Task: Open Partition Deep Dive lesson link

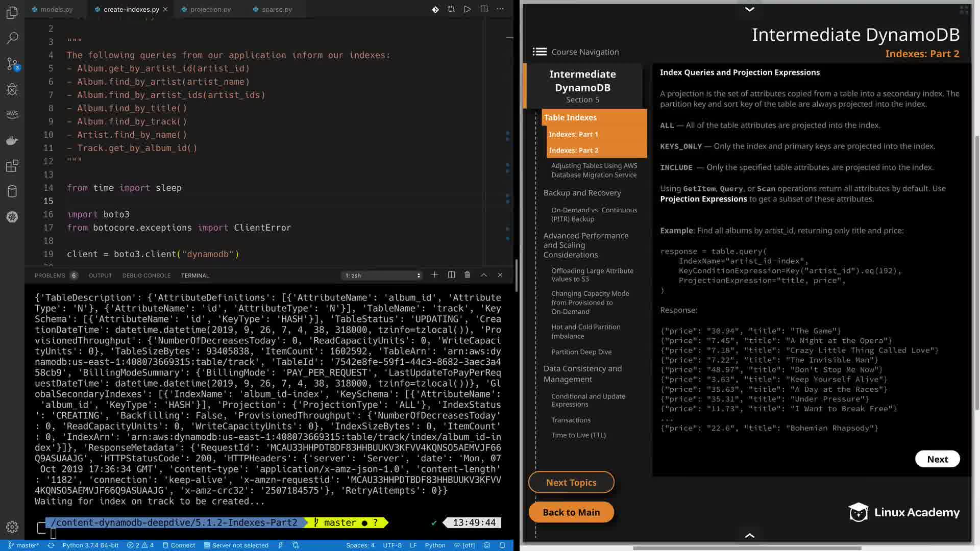Action: point(581,352)
